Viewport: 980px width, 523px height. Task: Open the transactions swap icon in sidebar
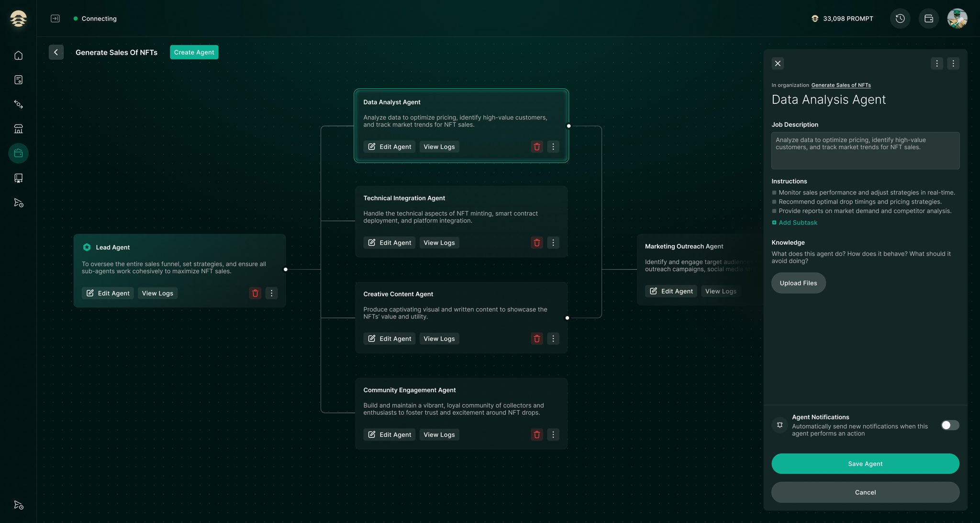[x=18, y=104]
